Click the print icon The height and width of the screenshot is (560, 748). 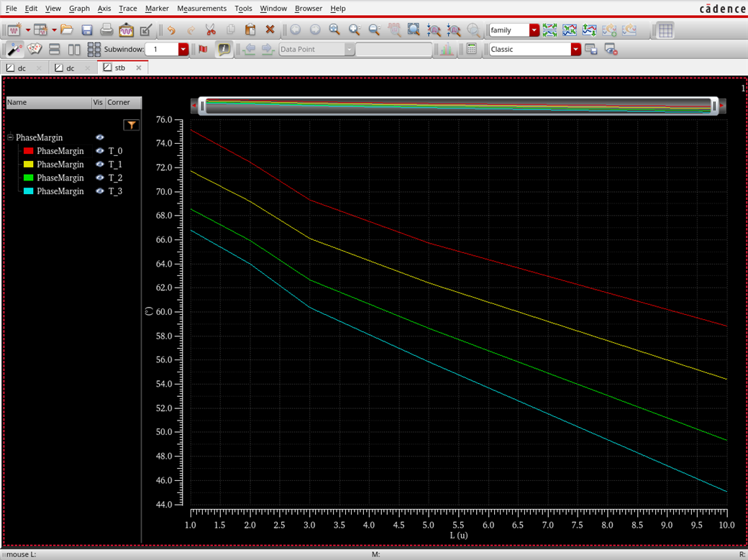click(x=106, y=30)
